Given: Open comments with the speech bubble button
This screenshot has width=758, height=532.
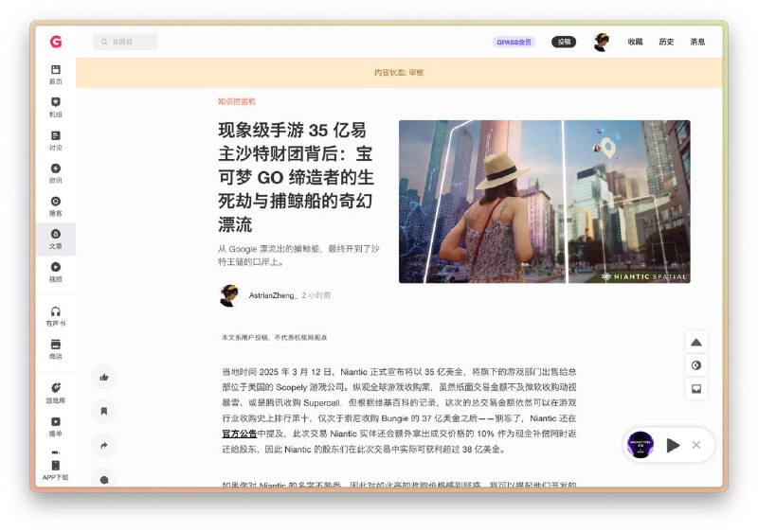Looking at the screenshot, I should (104, 478).
